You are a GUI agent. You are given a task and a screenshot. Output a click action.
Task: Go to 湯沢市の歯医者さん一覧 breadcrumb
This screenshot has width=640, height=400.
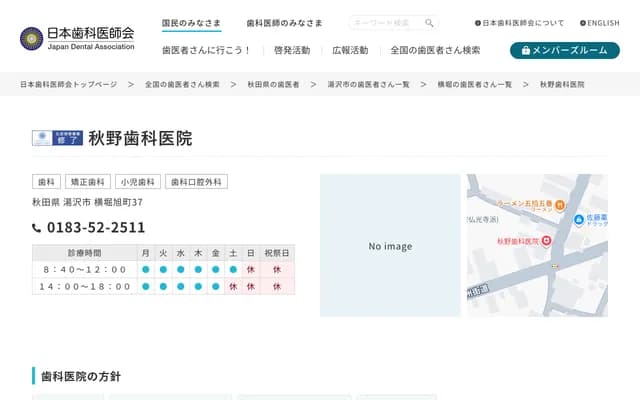(x=365, y=85)
